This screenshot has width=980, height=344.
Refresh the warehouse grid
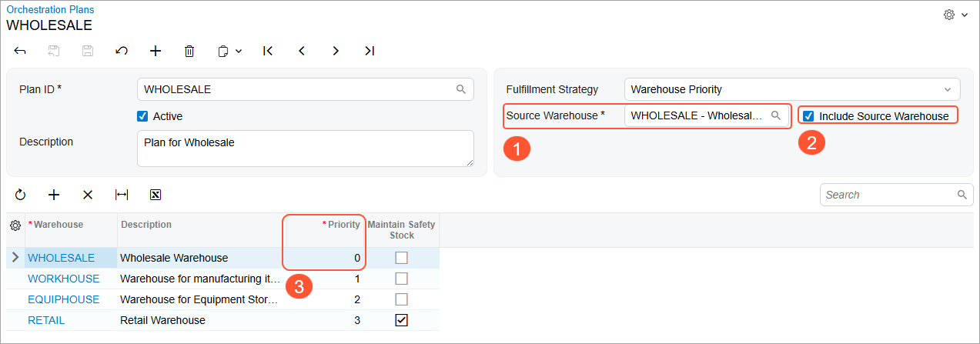(20, 195)
